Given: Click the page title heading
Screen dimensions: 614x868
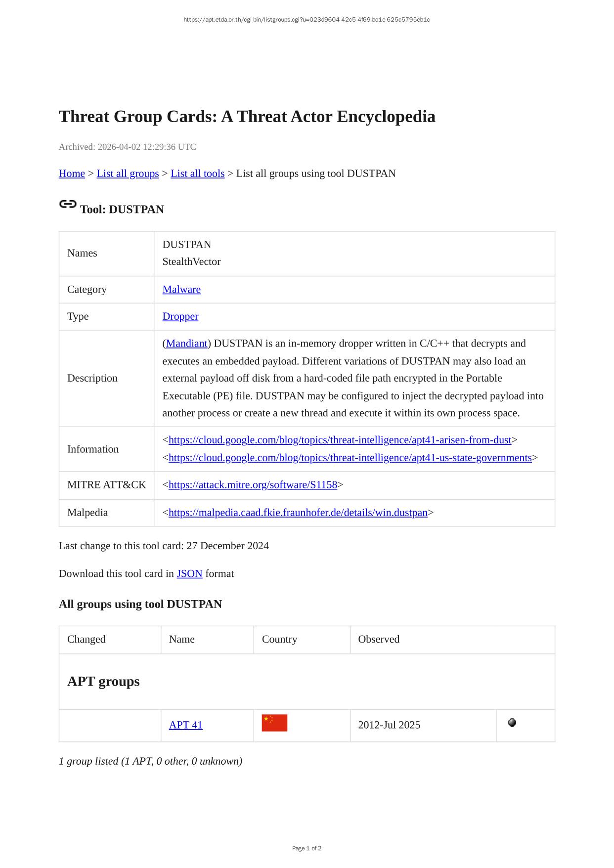Looking at the screenshot, I should click(247, 117).
